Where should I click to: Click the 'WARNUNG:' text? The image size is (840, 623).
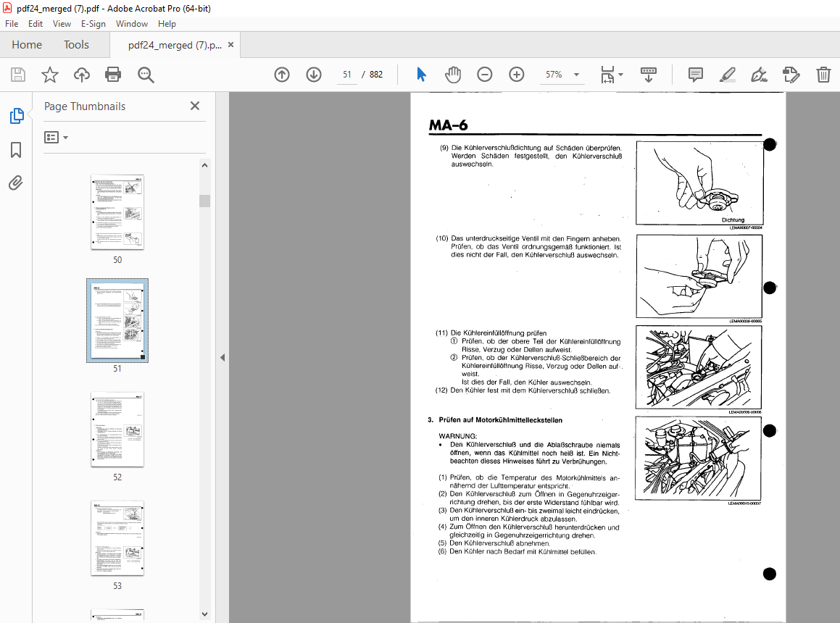[458, 436]
